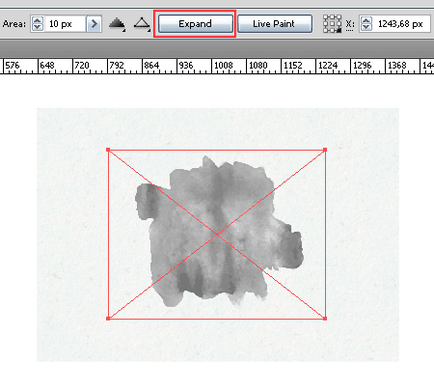Screen dimensions: 434x392
Task: Click the X position stepper arrows
Action: click(366, 24)
